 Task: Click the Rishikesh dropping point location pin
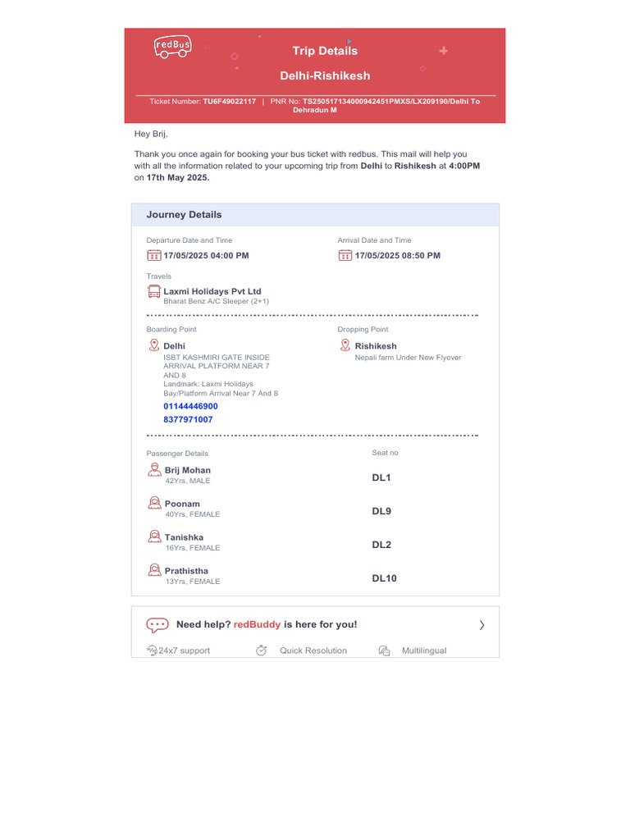[x=345, y=345]
